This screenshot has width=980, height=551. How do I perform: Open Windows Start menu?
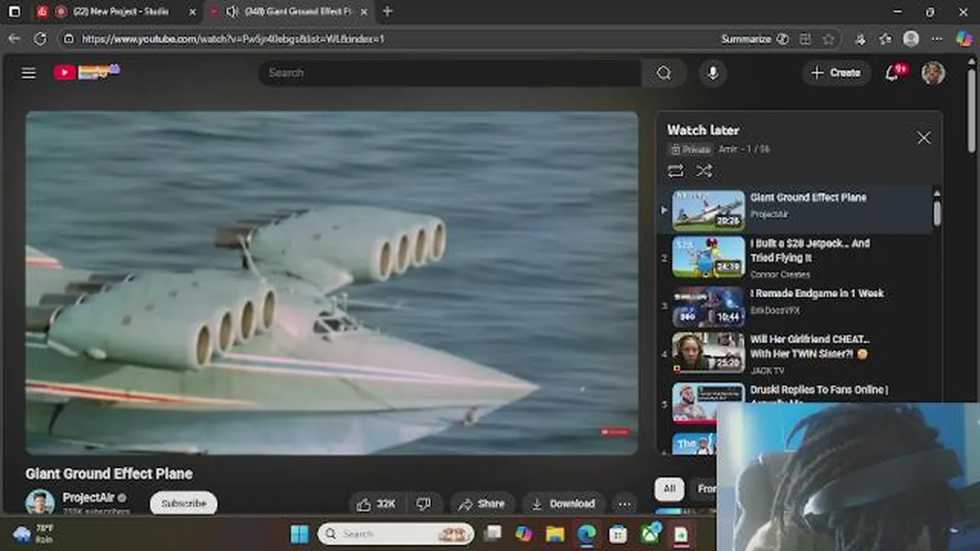coord(299,533)
